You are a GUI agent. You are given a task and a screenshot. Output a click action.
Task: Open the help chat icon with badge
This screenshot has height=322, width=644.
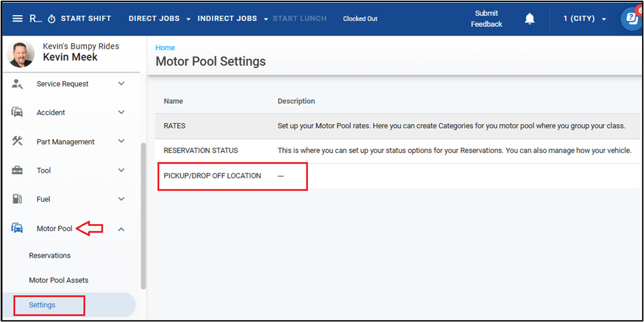click(632, 18)
